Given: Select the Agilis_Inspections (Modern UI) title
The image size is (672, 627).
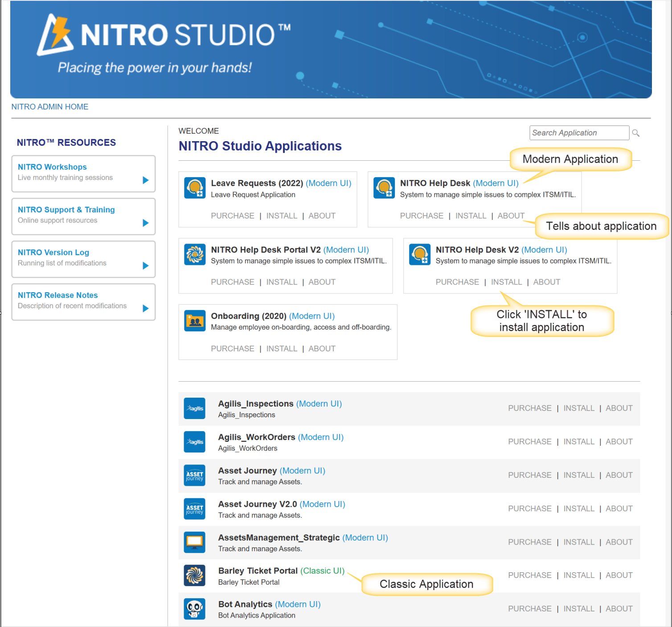Looking at the screenshot, I should (280, 404).
